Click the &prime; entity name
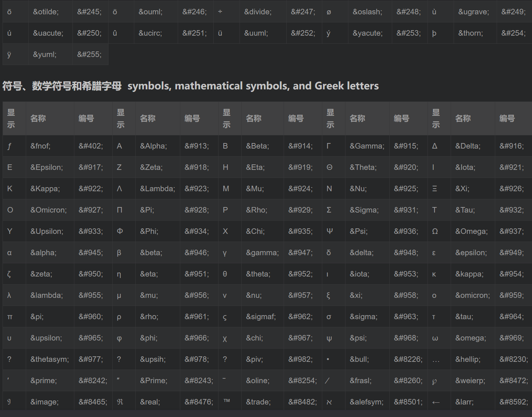Screen dimensions: 532x417 coord(43,381)
